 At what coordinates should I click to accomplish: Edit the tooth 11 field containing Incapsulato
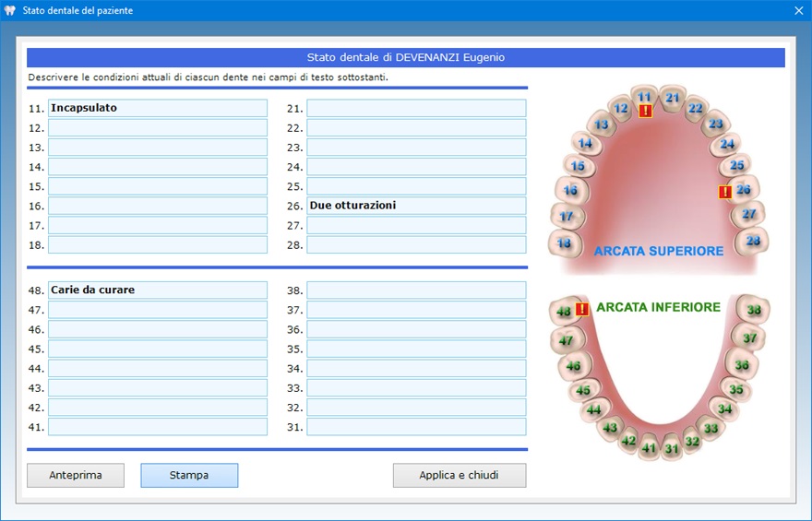coord(158,108)
